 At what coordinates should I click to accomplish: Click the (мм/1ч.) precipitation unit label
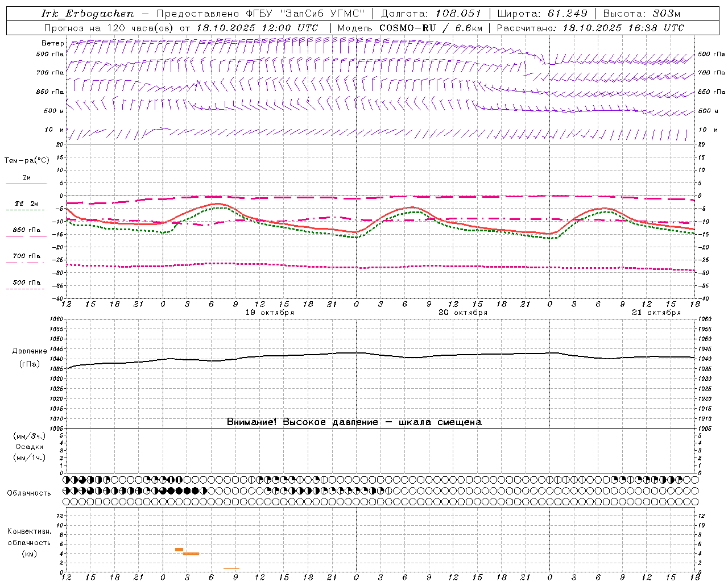click(30, 458)
